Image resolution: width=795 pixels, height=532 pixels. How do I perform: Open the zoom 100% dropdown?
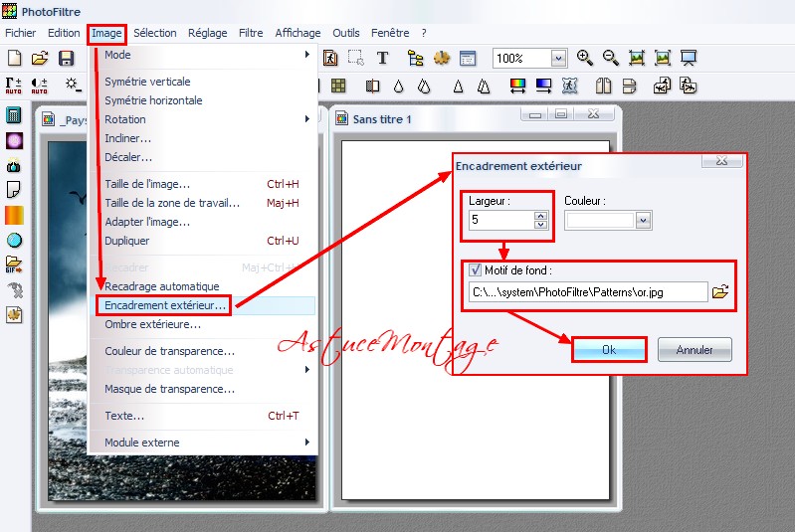coord(558,59)
